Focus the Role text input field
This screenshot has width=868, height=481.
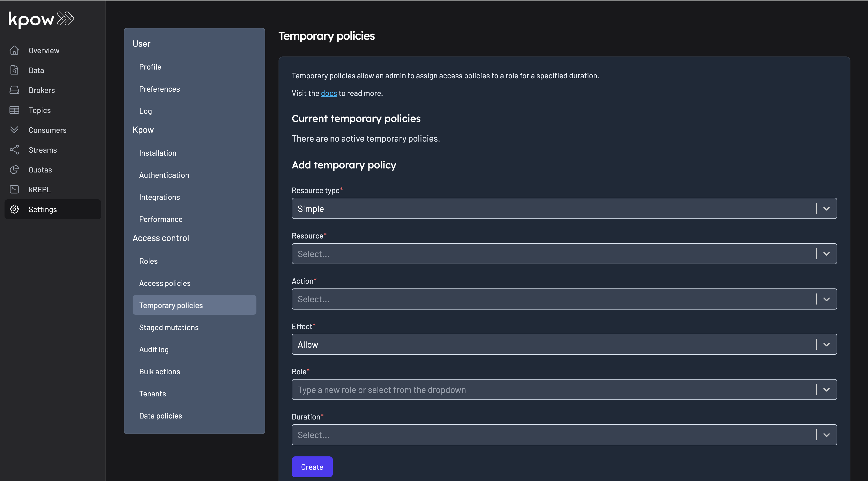point(553,390)
